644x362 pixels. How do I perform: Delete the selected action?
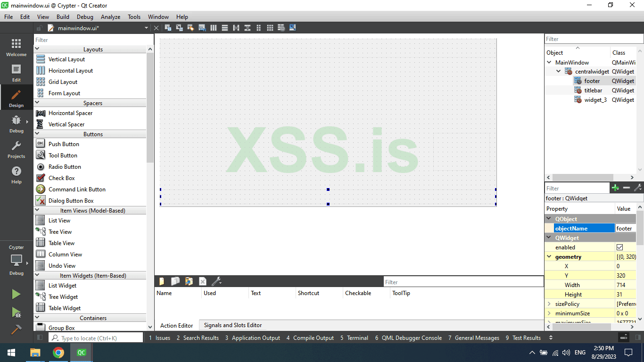coord(202,281)
